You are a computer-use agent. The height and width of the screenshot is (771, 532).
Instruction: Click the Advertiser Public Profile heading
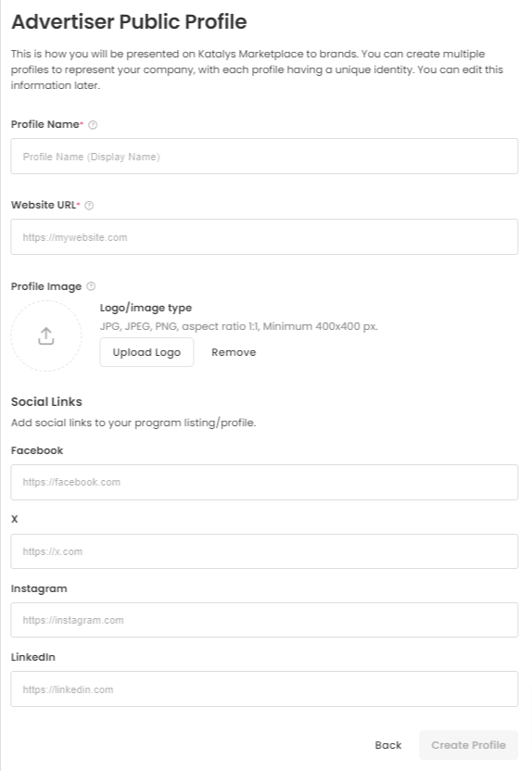pos(130,22)
